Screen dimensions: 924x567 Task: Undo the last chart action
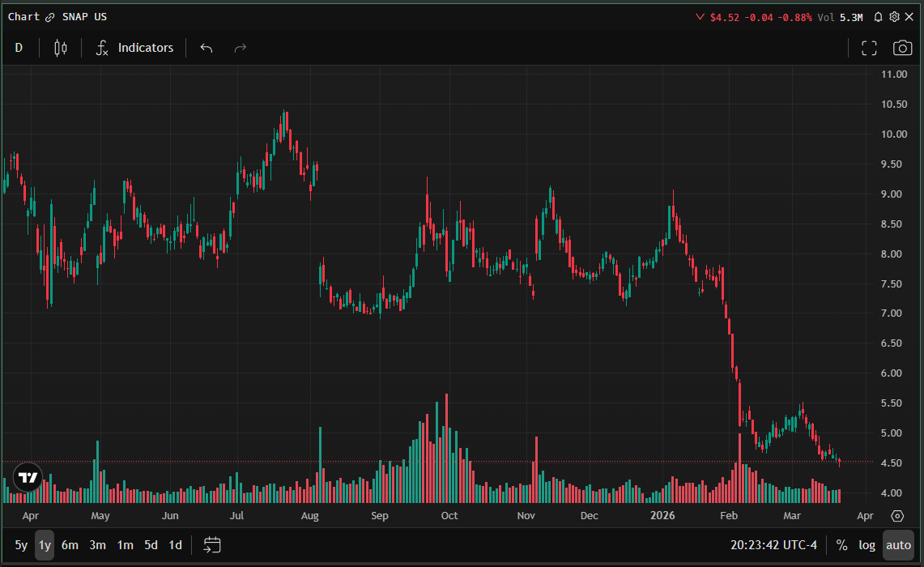tap(207, 48)
